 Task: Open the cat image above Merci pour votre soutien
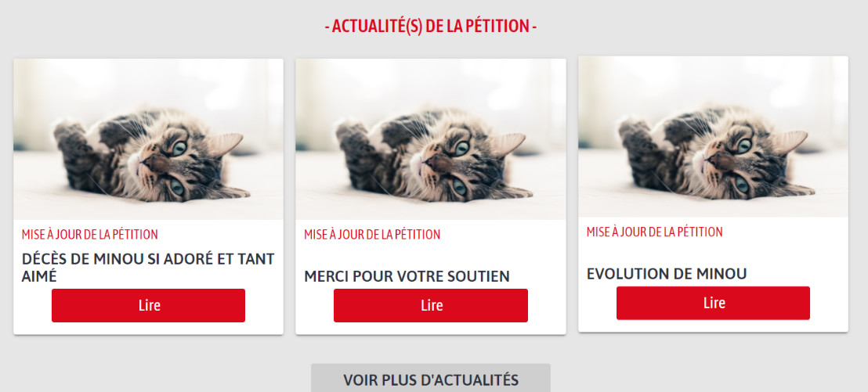431,139
